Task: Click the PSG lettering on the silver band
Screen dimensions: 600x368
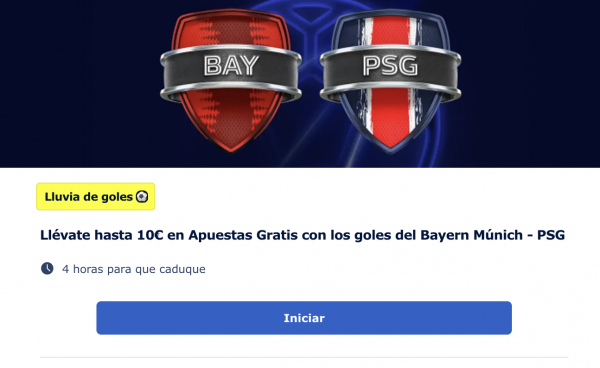Action: click(x=390, y=65)
